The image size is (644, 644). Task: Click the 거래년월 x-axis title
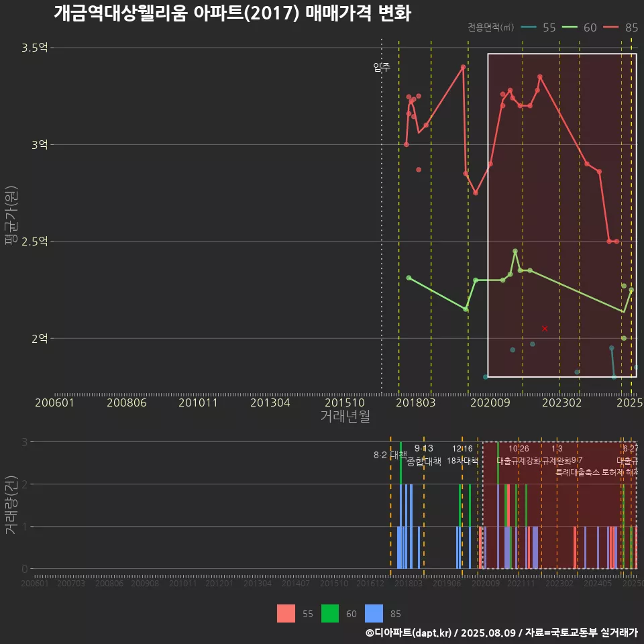pos(345,416)
